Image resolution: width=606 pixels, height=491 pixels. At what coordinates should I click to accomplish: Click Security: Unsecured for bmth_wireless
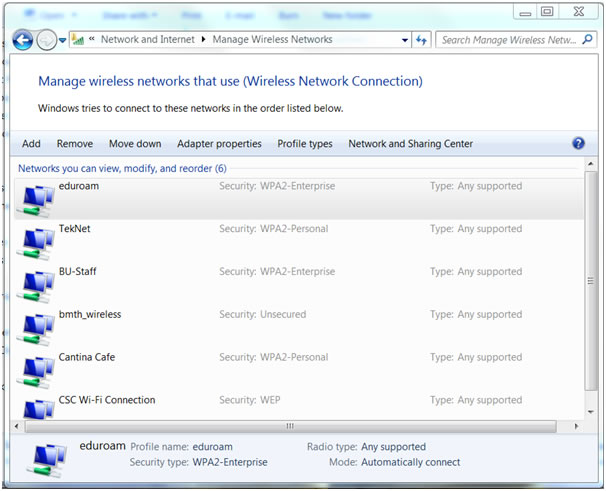(x=262, y=314)
